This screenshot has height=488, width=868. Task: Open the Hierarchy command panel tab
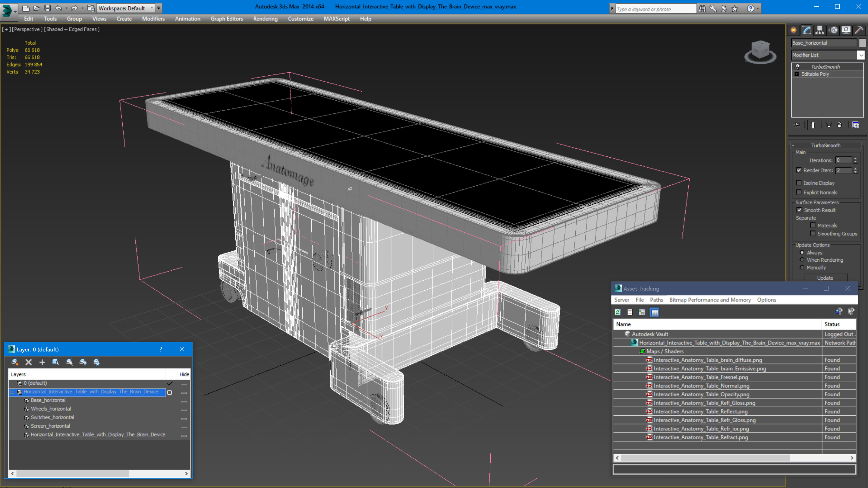coord(819,30)
